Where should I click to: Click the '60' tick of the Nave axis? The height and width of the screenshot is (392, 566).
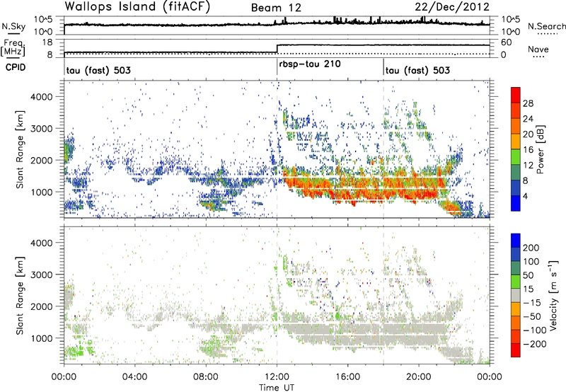[506, 42]
